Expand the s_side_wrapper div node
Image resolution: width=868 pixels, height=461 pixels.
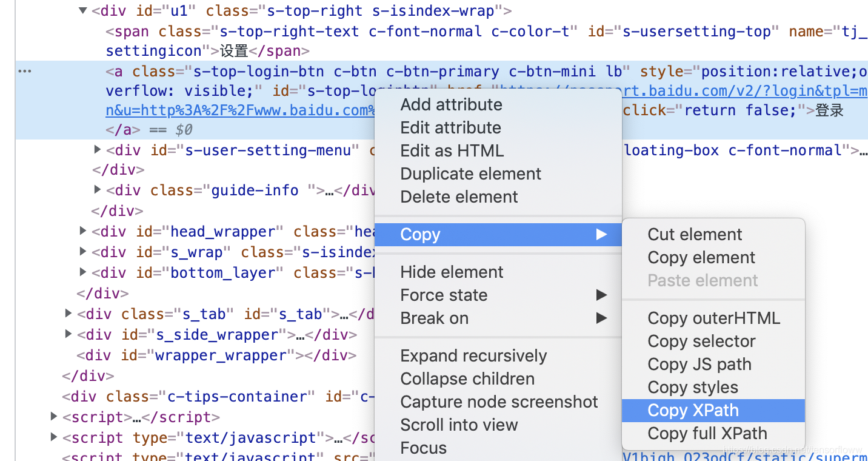pyautogui.click(x=68, y=334)
